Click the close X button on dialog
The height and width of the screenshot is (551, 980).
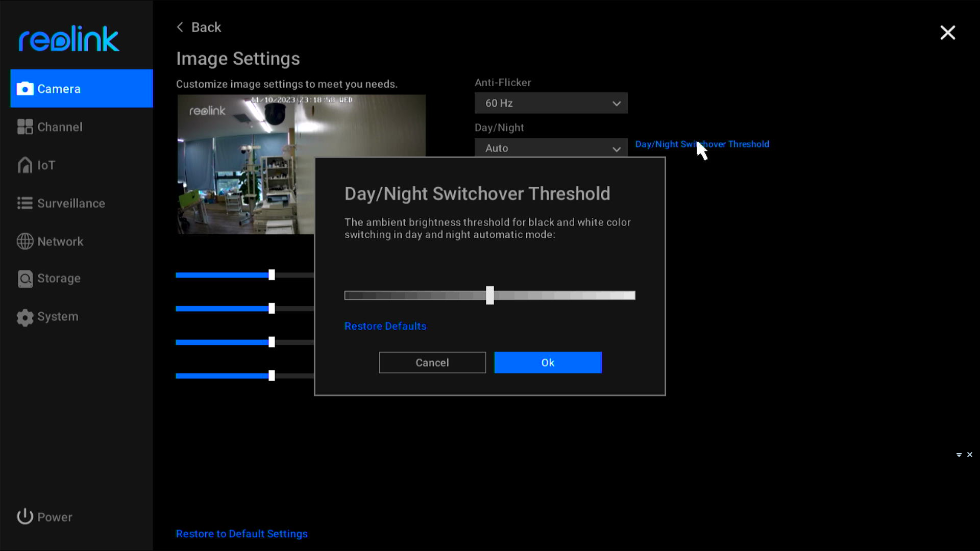tap(948, 32)
